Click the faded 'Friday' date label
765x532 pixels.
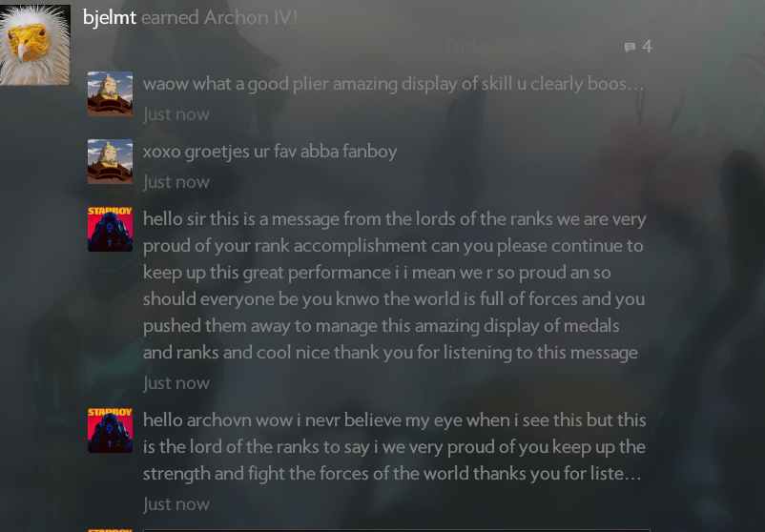point(469,47)
